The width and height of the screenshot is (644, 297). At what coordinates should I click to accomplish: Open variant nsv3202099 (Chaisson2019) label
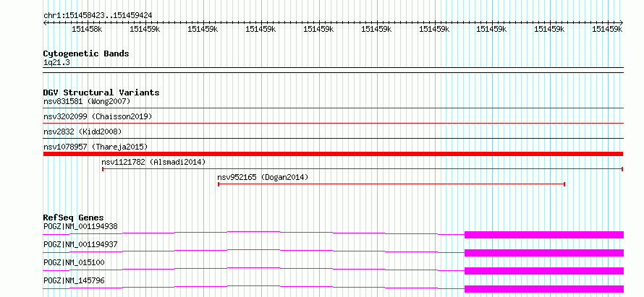(98, 116)
